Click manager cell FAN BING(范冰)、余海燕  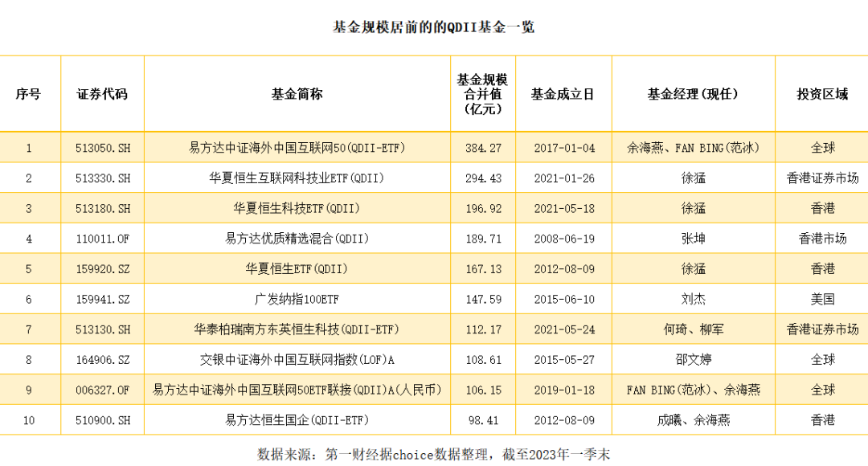693,390
